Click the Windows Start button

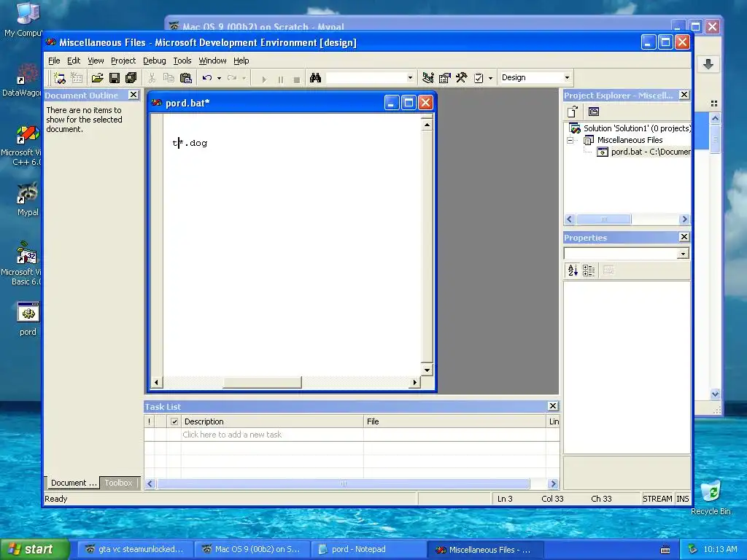click(x=34, y=549)
